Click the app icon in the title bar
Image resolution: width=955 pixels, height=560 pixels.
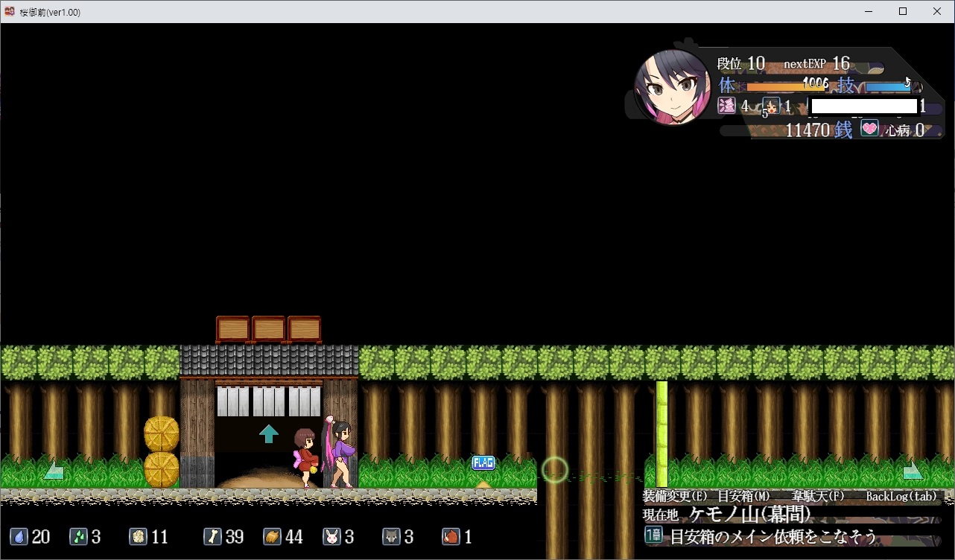(10, 12)
